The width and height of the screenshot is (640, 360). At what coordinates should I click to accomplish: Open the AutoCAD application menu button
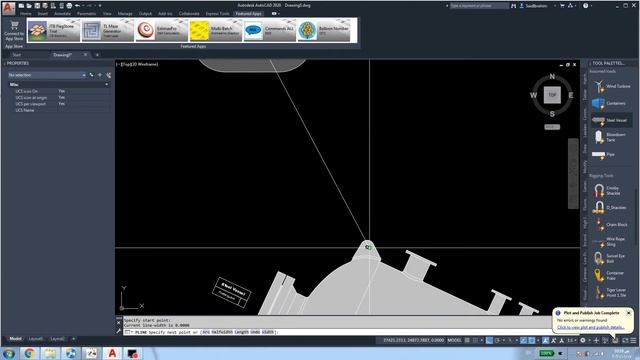[8, 8]
